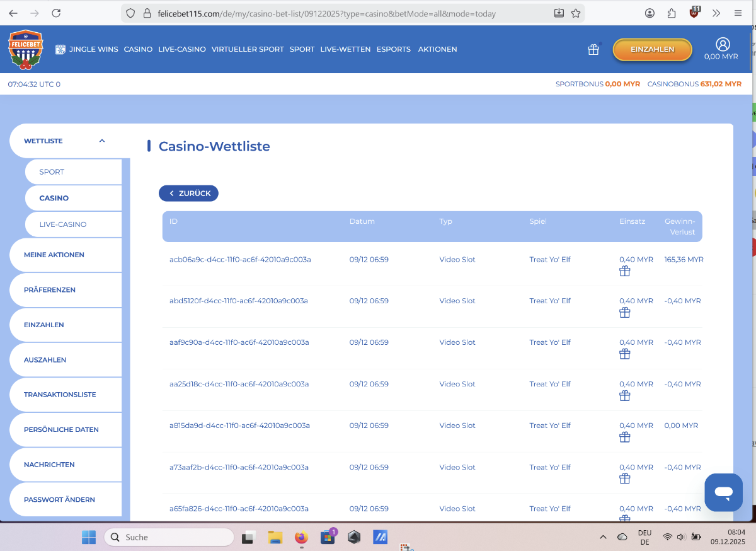Open the Live-Casino navigation item

click(x=182, y=49)
